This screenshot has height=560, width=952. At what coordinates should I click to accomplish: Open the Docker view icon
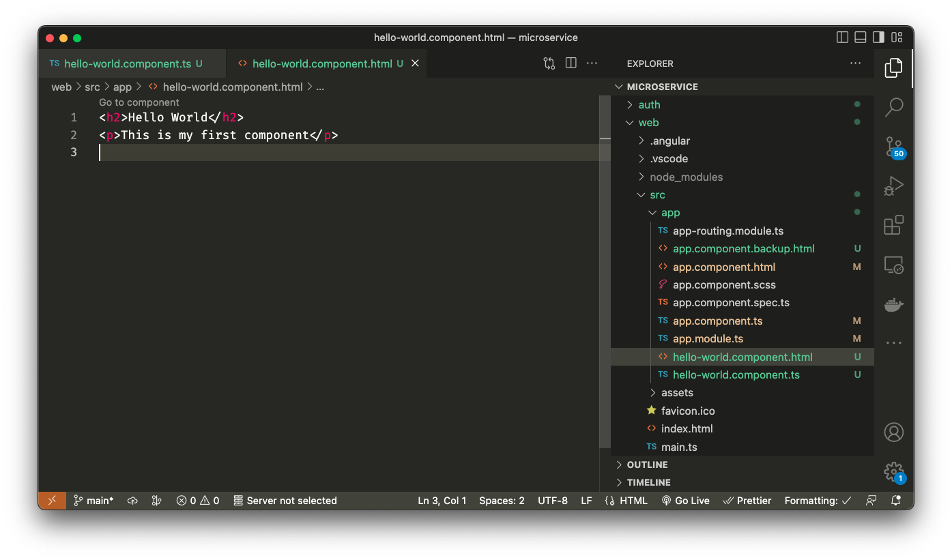(893, 304)
